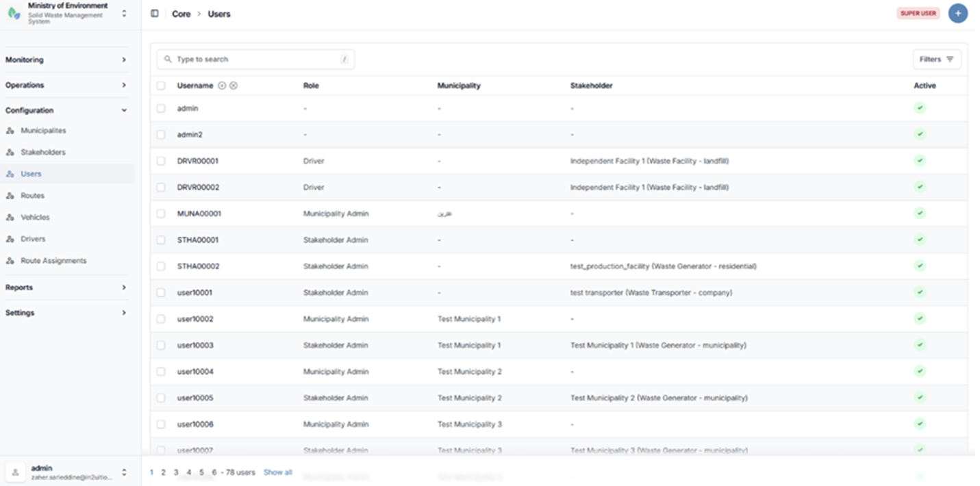
Task: Go to page 3 of users
Action: click(176, 472)
